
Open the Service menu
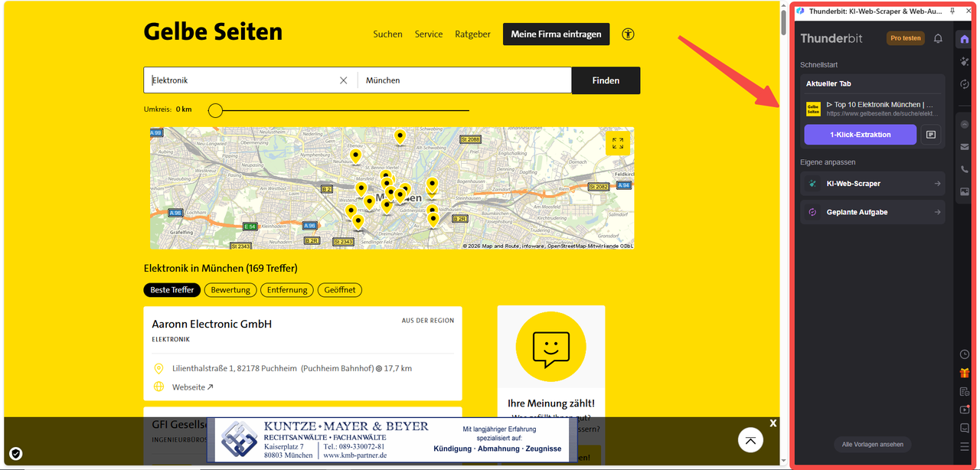point(429,34)
